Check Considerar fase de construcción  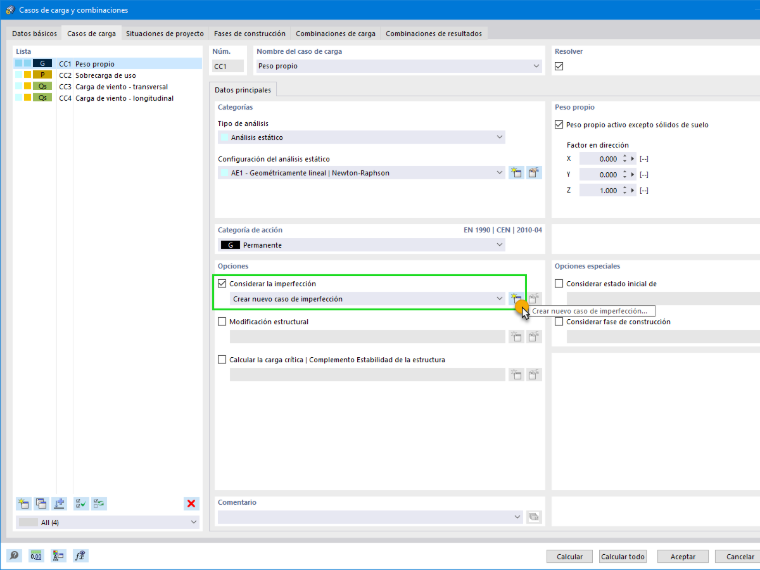[559, 321]
